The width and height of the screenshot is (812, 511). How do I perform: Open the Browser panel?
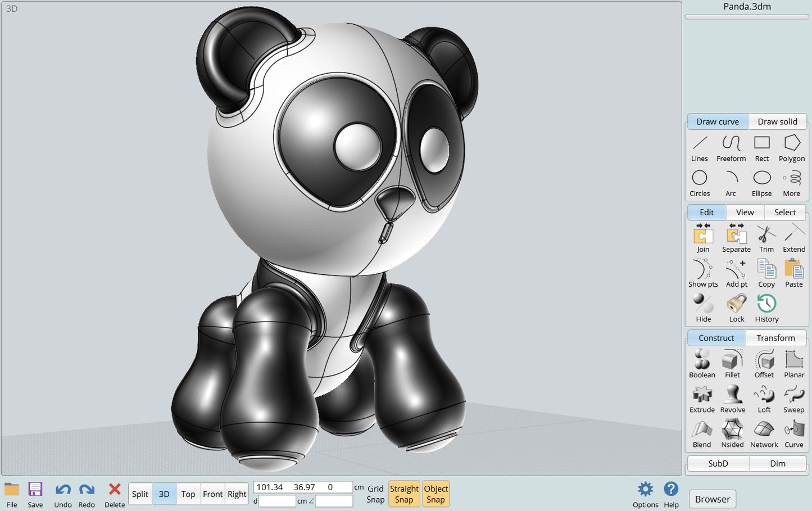[x=712, y=499]
